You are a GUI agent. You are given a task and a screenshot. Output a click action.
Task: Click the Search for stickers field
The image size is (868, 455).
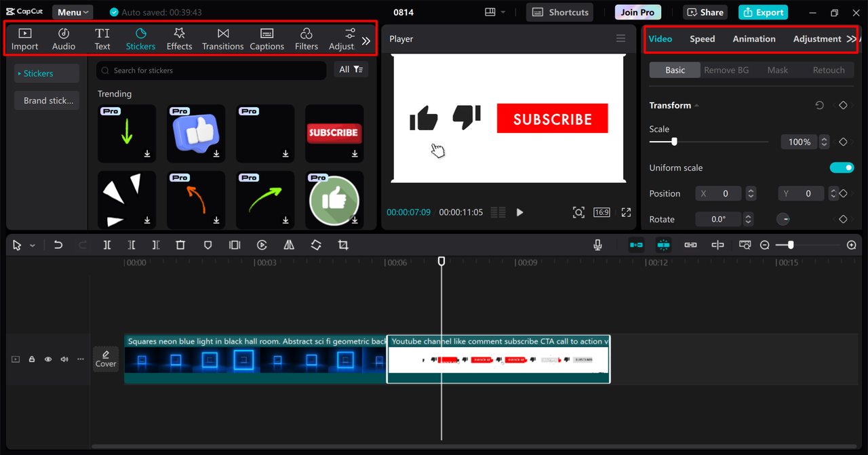click(211, 70)
